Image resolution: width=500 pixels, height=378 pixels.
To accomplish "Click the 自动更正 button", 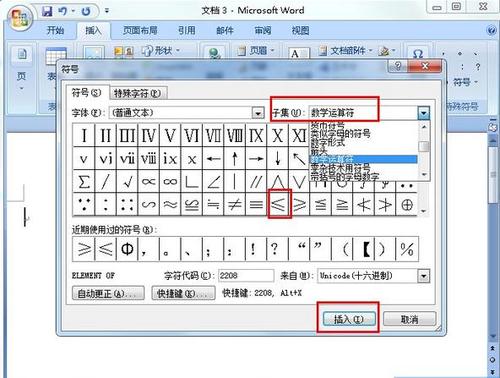I will coord(108,293).
